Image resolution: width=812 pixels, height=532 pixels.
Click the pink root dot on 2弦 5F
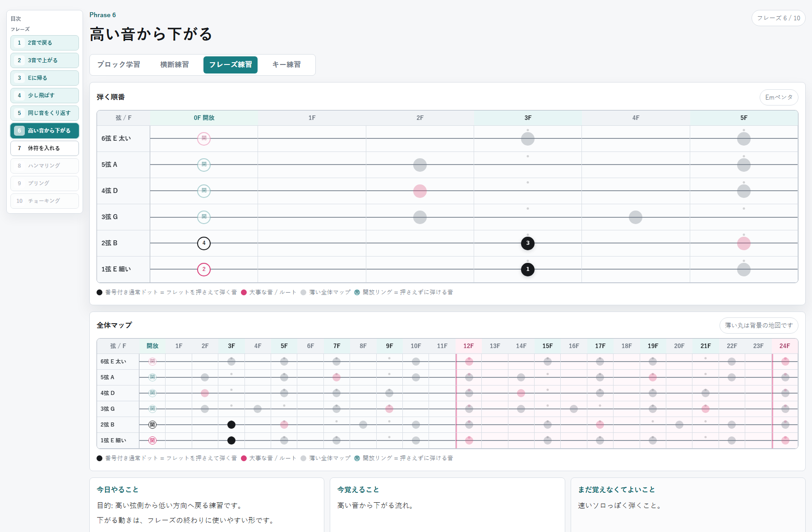tap(744, 243)
